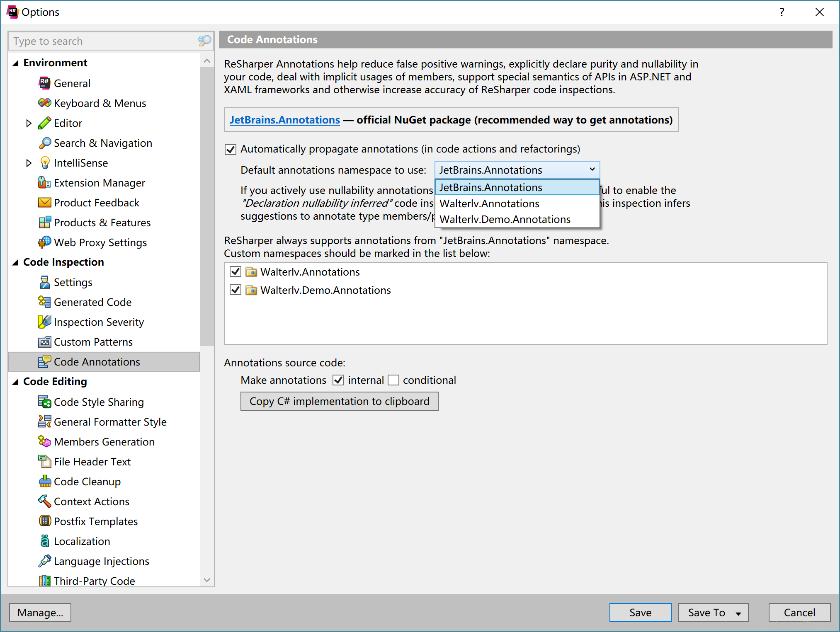
Task: Click the Products & Features icon
Action: pyautogui.click(x=44, y=223)
